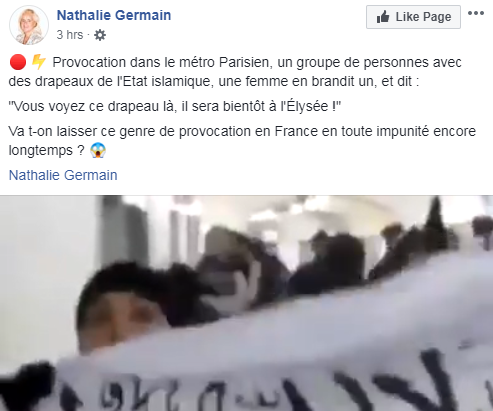
Task: Open the post via '3 hrs' timestamp
Action: point(70,35)
